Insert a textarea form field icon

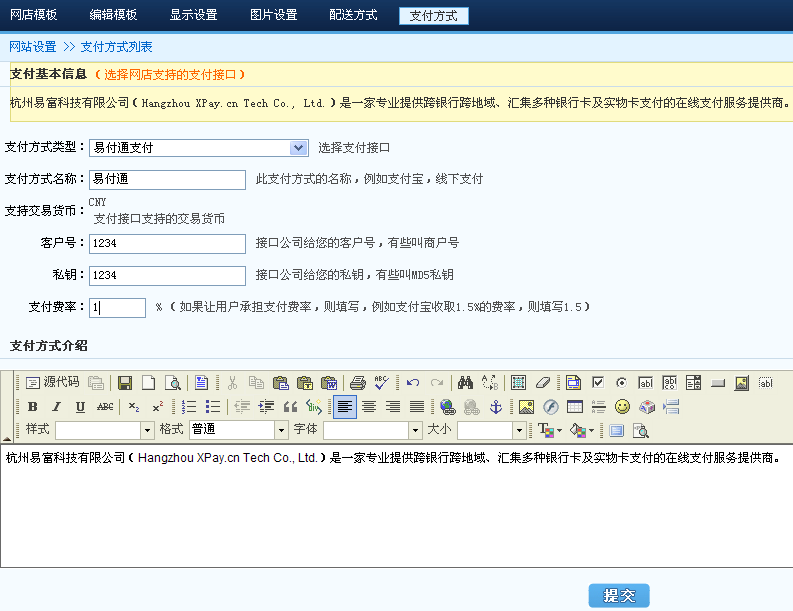coord(670,383)
